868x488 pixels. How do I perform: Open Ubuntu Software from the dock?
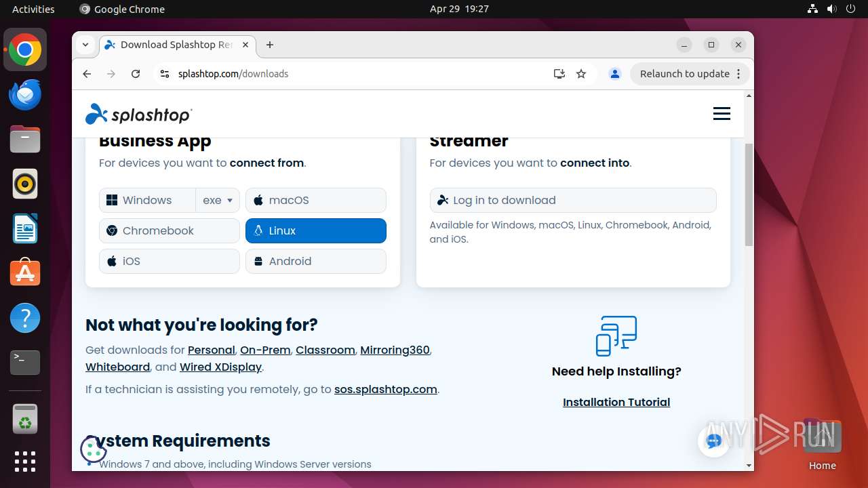pyautogui.click(x=25, y=273)
